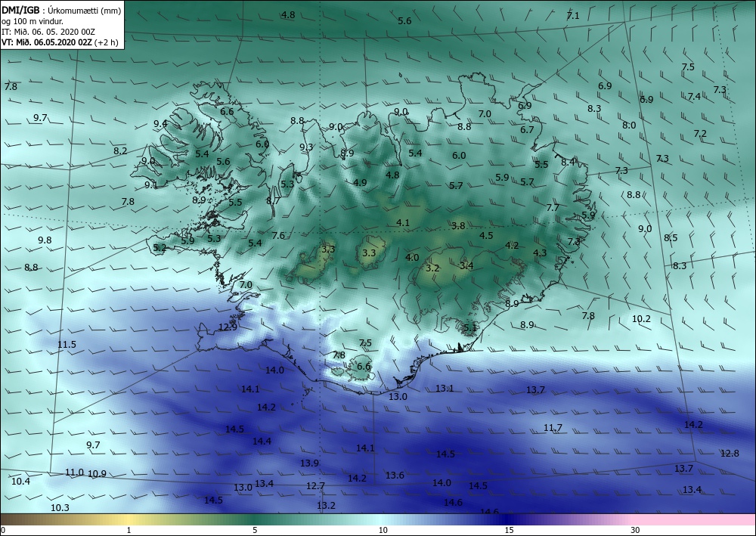Screen dimensions: 756x536
Task: Click the map value '12.7'
Action: click(315, 485)
